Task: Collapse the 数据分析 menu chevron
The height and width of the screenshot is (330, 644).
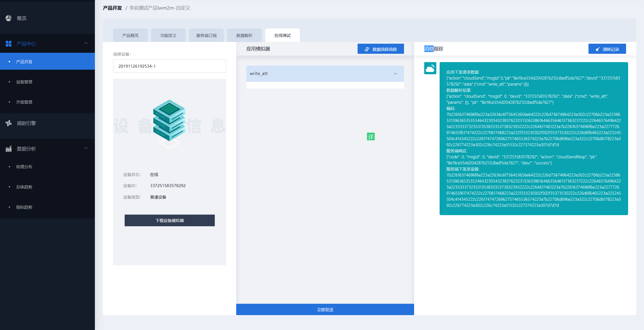Action: (86, 148)
